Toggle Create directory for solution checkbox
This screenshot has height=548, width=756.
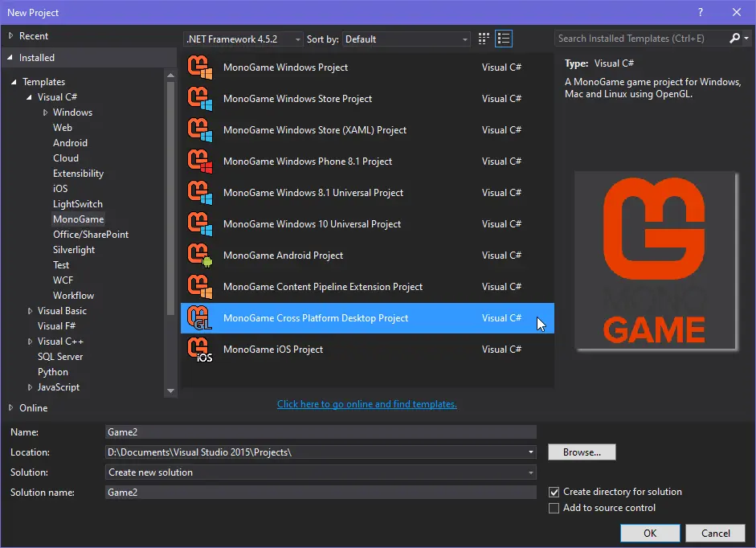click(x=554, y=492)
